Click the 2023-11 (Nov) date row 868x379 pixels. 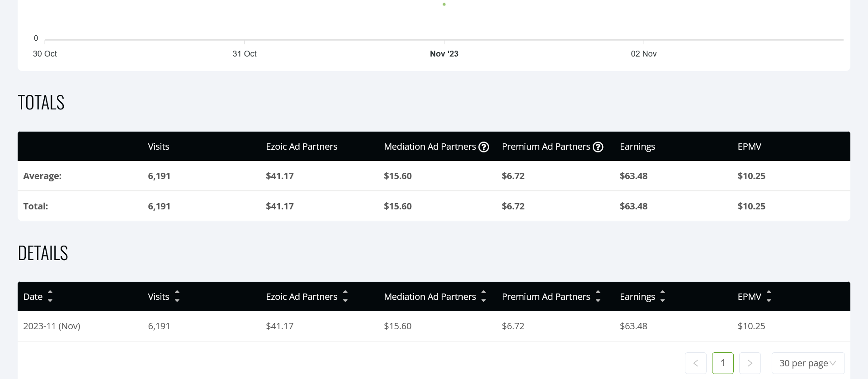[434, 326]
